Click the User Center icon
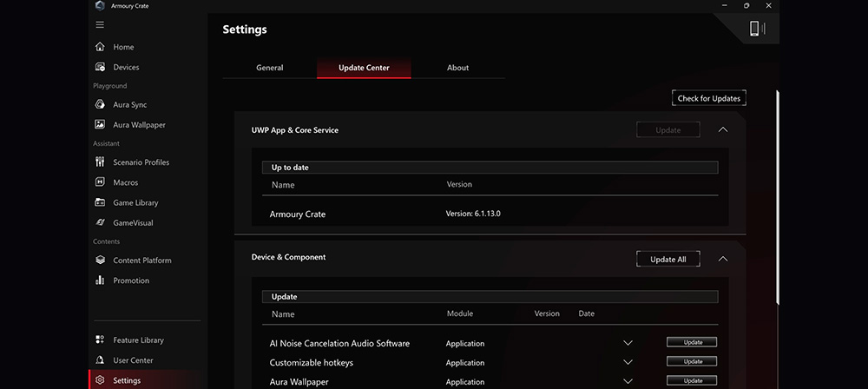Screen dimensions: 868x389 point(100,360)
